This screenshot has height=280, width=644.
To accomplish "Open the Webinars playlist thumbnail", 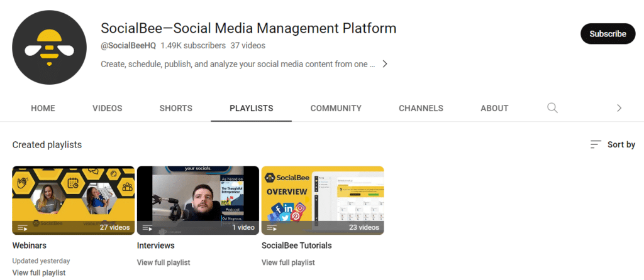I will 74,200.
